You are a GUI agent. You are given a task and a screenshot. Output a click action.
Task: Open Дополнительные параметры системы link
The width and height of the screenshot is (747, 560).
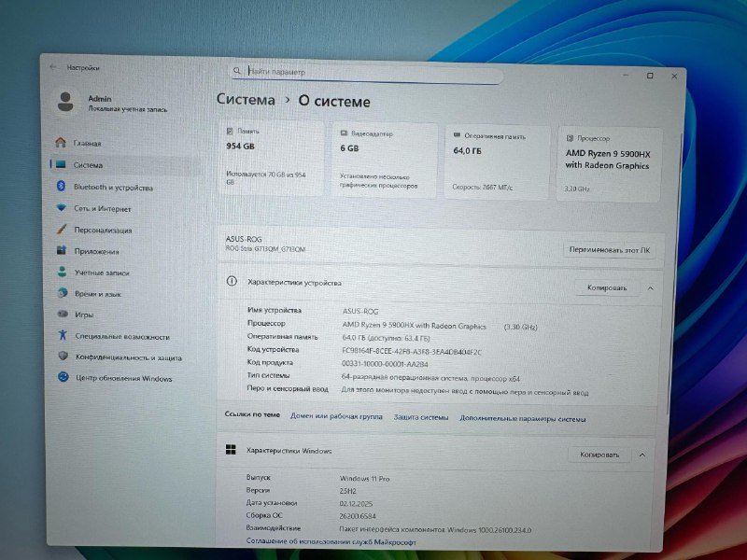pos(523,418)
